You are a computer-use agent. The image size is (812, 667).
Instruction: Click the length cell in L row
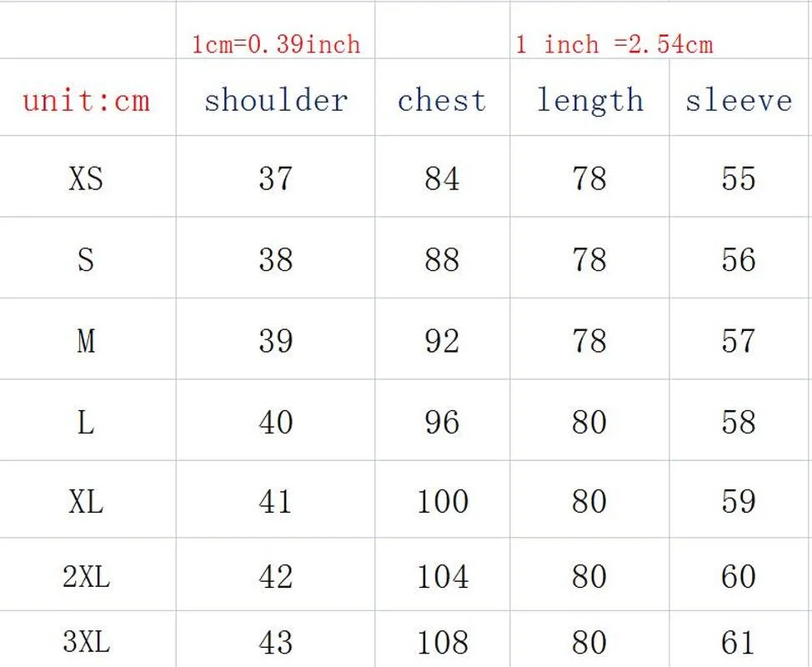(589, 422)
